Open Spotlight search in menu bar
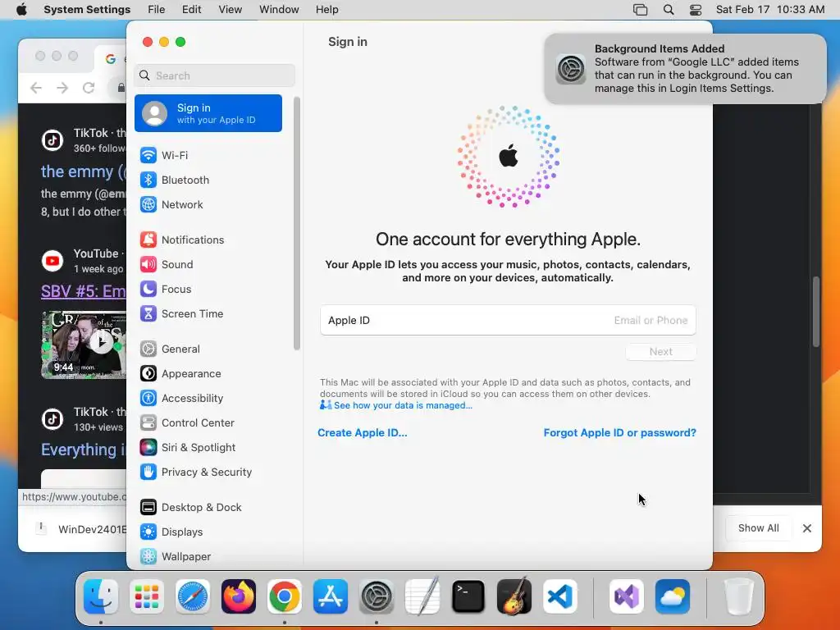The width and height of the screenshot is (840, 630). (668, 10)
